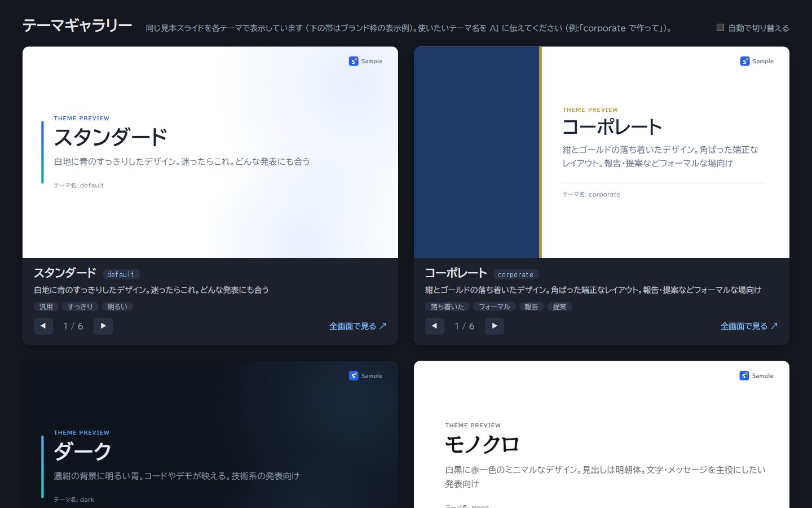
Task: Click the Sample logo icon on スタンダード slide
Action: (354, 61)
